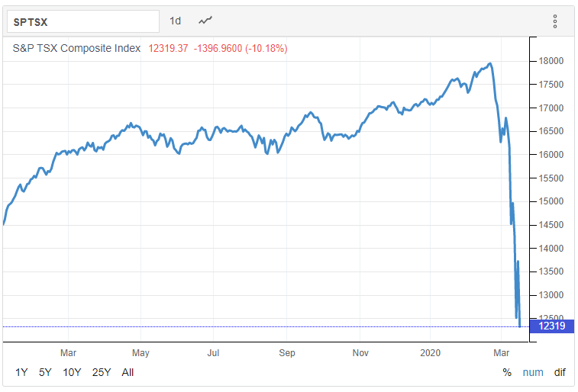Viewport: 578px width, 392px height.
Task: Switch to num display mode
Action: pyautogui.click(x=533, y=372)
